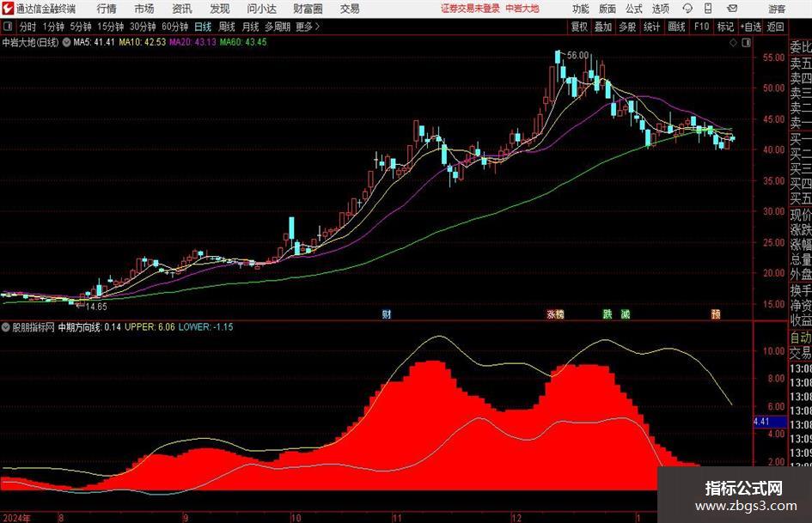Expand the main chart indicator dropdown arrow

(67, 42)
